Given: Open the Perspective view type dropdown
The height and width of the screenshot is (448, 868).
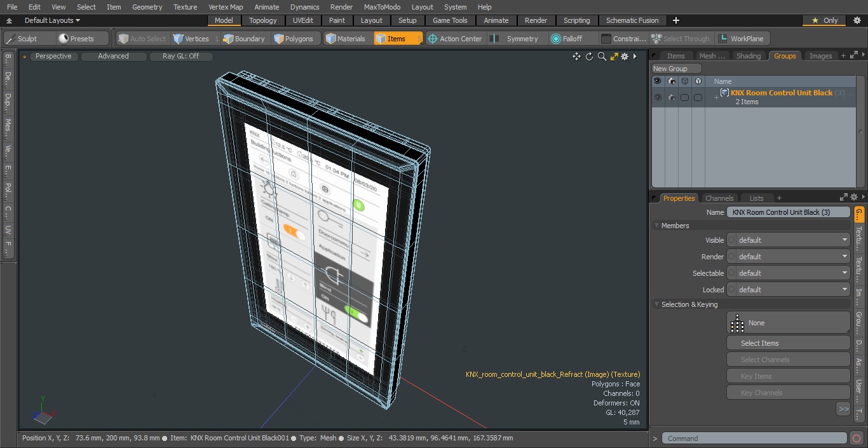Looking at the screenshot, I should [53, 56].
